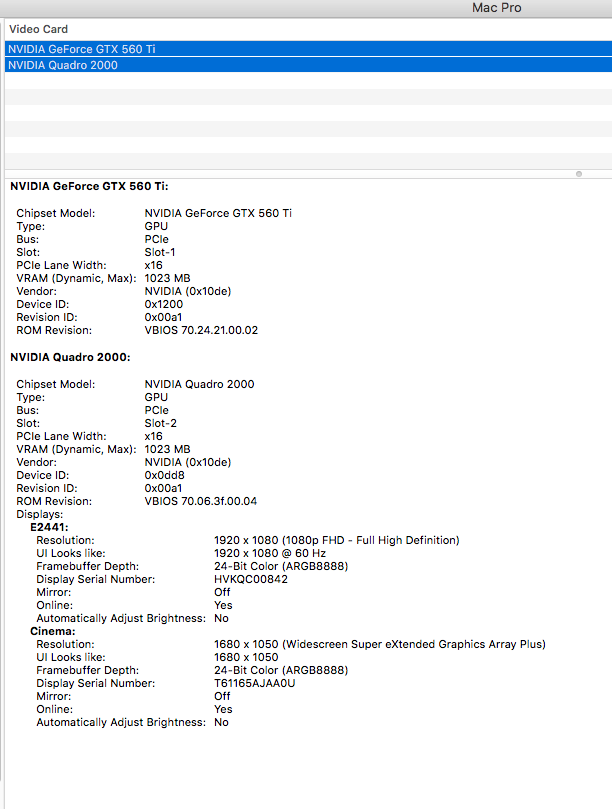This screenshot has height=809, width=612.
Task: Click GTX 560 Ti PCIe Lane Width x16 value
Action: pyautogui.click(x=153, y=265)
